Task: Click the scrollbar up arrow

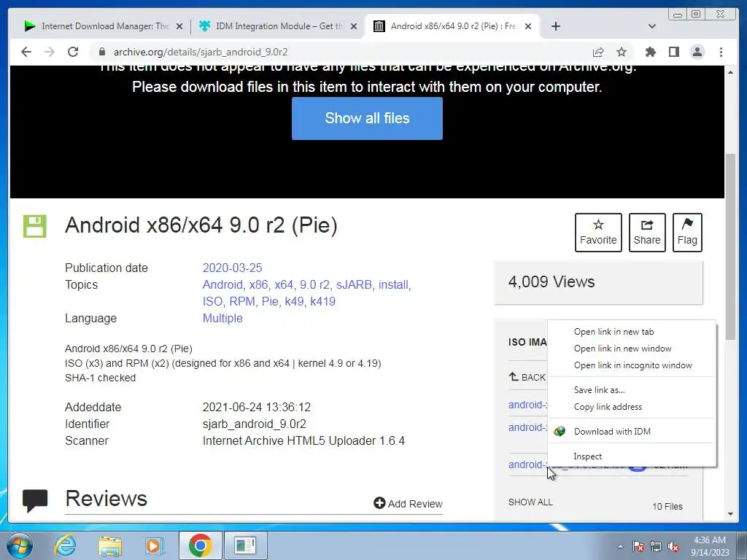Action: point(731,72)
